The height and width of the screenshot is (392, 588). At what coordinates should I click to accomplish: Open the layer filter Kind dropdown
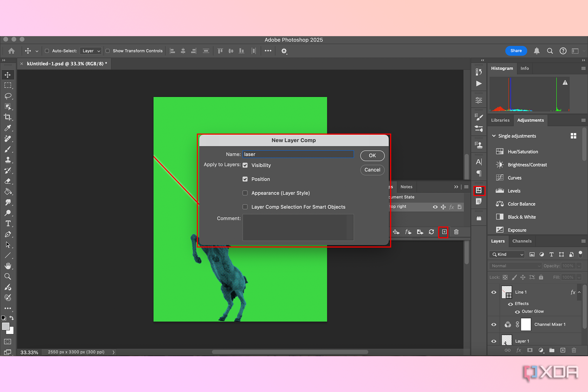tap(507, 255)
